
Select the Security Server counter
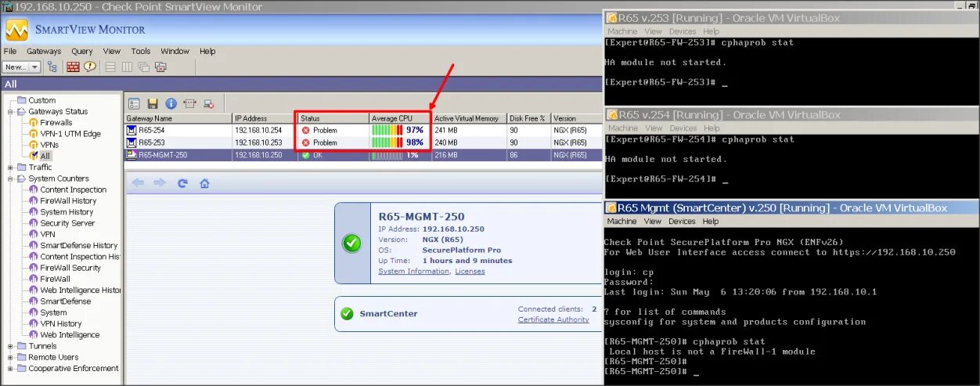[67, 223]
